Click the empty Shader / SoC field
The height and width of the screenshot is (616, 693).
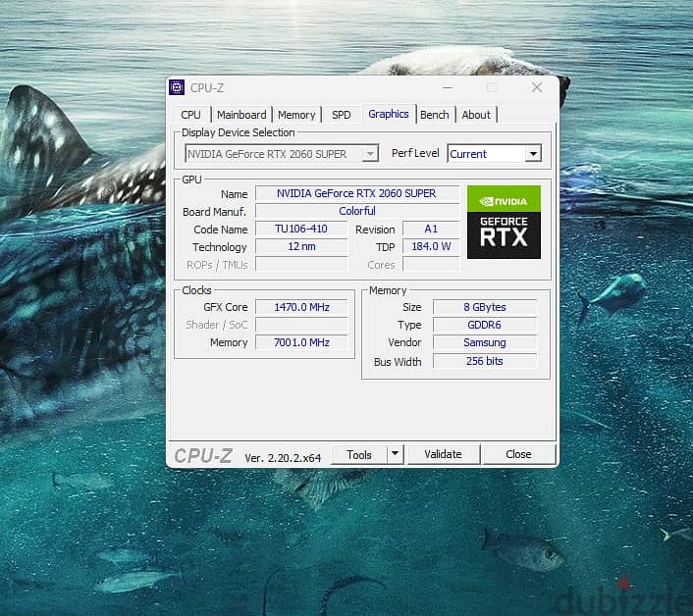click(302, 325)
